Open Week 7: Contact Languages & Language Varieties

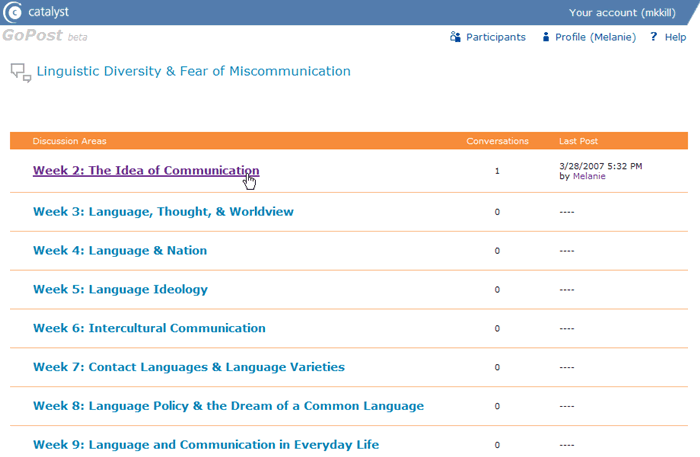[188, 367]
